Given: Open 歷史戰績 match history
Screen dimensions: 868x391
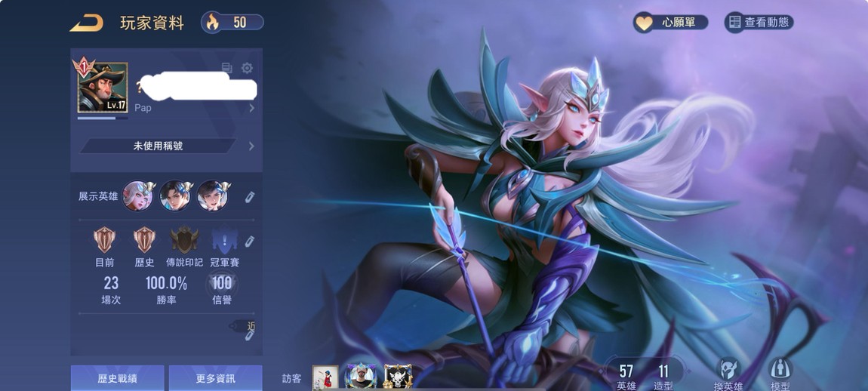Looking at the screenshot, I should click(x=117, y=378).
